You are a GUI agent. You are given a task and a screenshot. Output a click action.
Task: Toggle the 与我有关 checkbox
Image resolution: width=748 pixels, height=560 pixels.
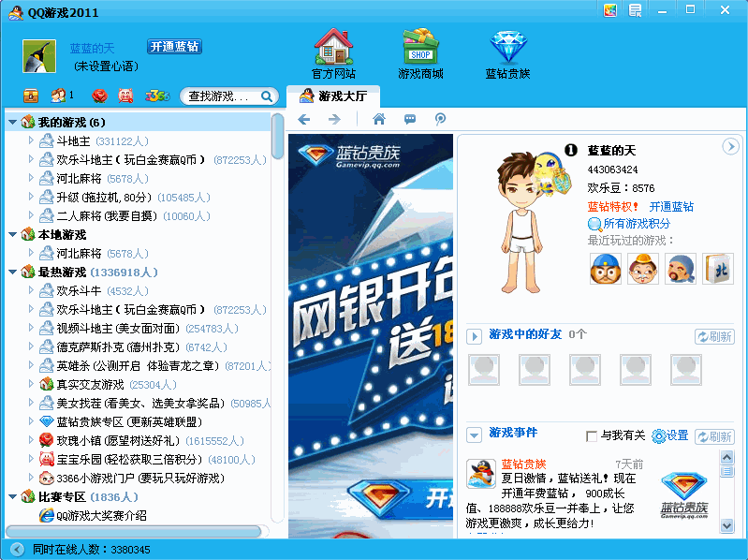(592, 436)
